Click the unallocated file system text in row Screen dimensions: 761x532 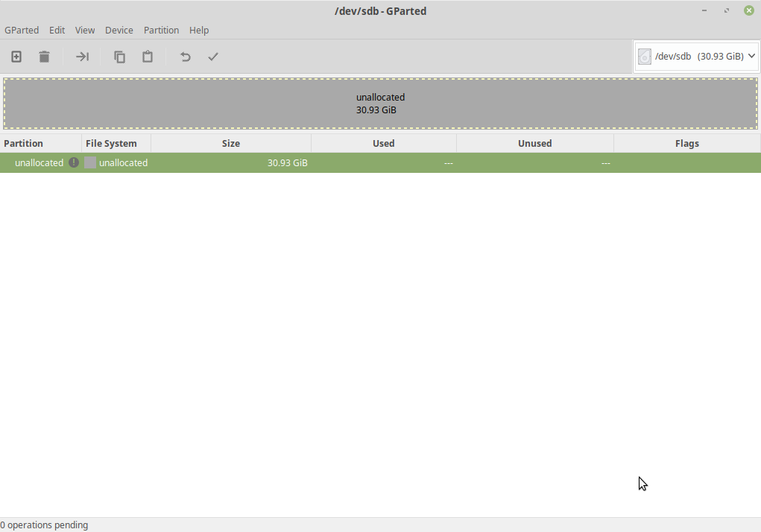pyautogui.click(x=123, y=163)
